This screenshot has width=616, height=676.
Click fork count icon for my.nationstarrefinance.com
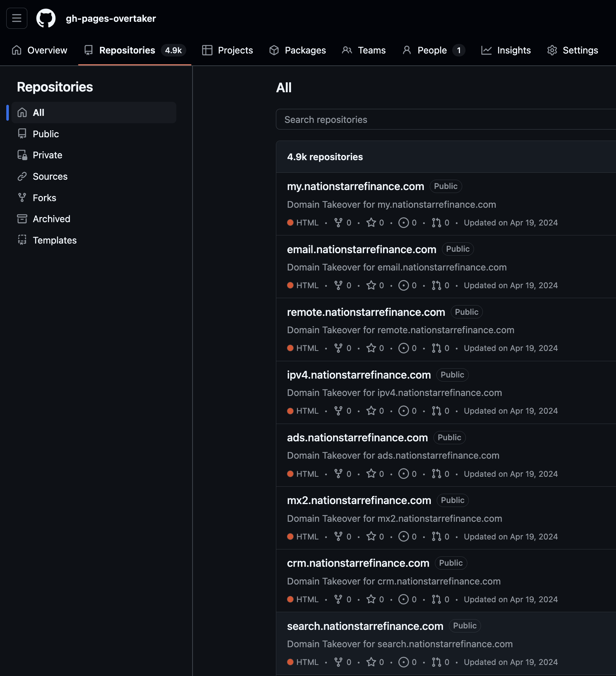point(338,223)
